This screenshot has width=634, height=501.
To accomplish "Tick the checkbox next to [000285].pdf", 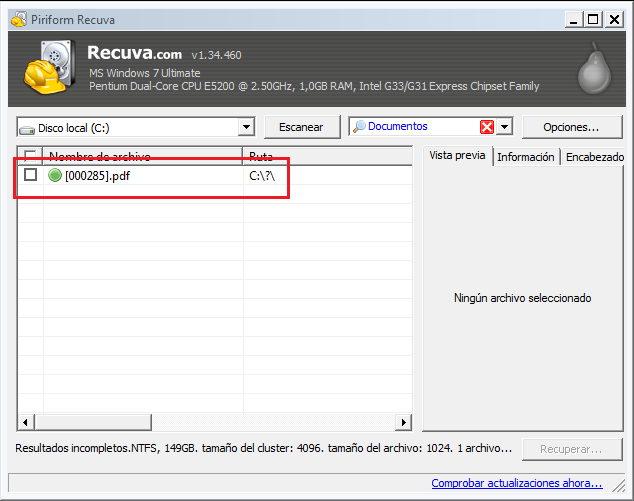I will pos(31,175).
